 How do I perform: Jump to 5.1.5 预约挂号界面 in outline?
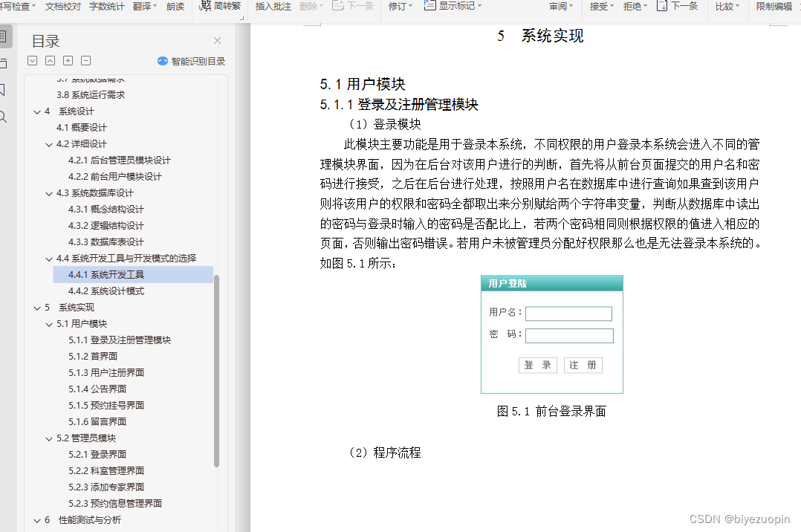(x=106, y=406)
